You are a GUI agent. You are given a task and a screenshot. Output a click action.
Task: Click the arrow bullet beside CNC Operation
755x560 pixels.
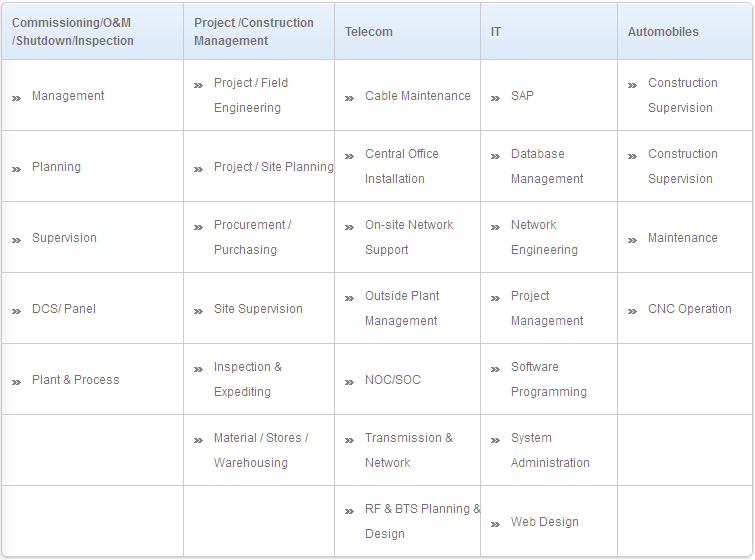click(x=632, y=312)
